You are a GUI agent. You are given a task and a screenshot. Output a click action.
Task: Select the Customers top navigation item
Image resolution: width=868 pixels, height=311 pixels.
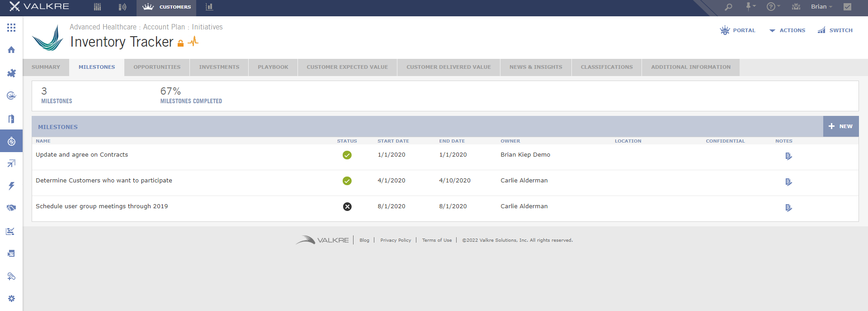167,7
